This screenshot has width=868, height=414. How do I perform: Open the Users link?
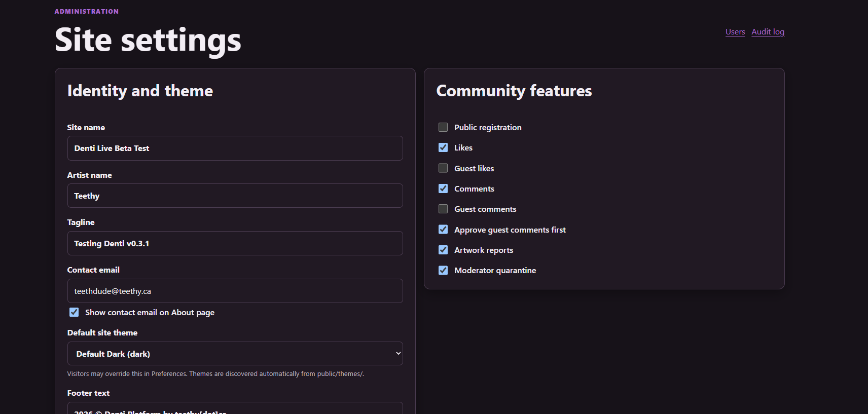pyautogui.click(x=735, y=32)
